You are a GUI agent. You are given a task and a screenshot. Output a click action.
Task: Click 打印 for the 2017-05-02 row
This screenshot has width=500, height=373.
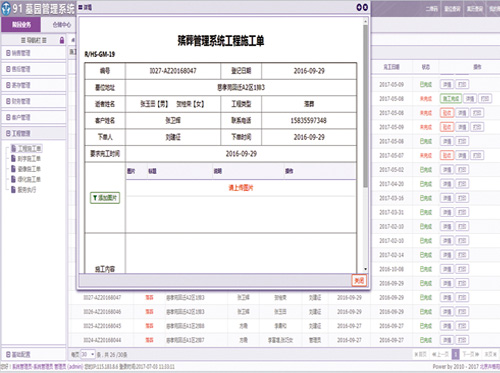pos(462,170)
